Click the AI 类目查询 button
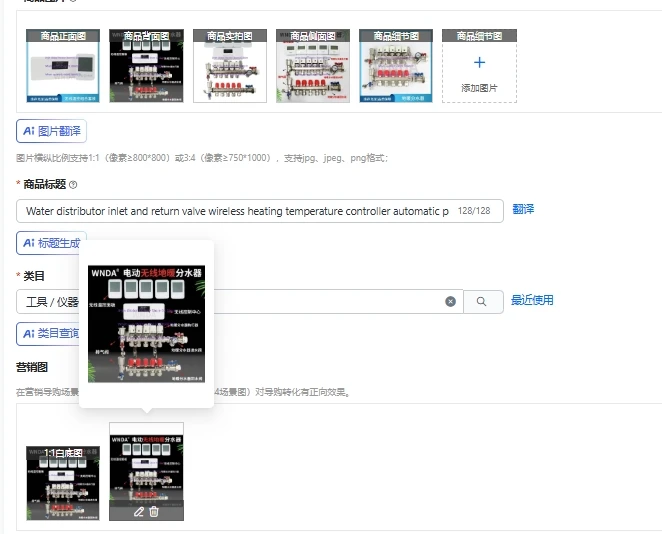The height and width of the screenshot is (534, 662). pyautogui.click(x=48, y=333)
